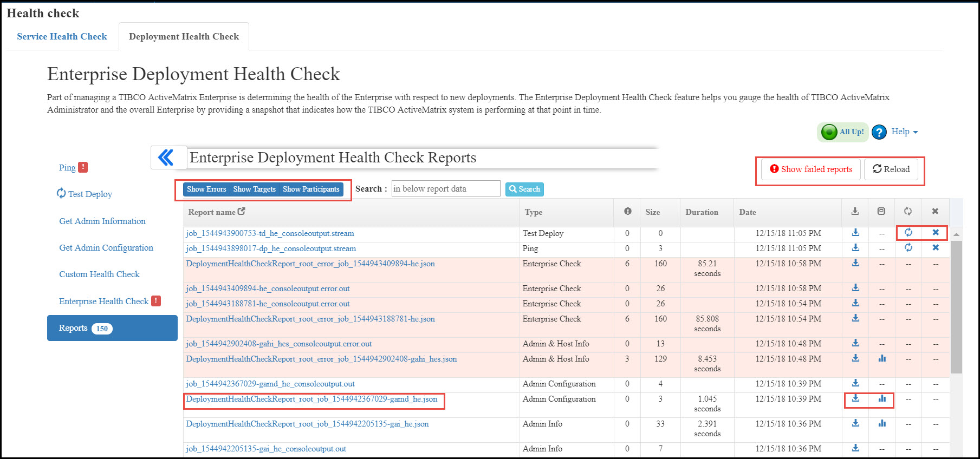The height and width of the screenshot is (459, 980).
Task: View chart for Admin & Host Info report
Action: tap(882, 358)
